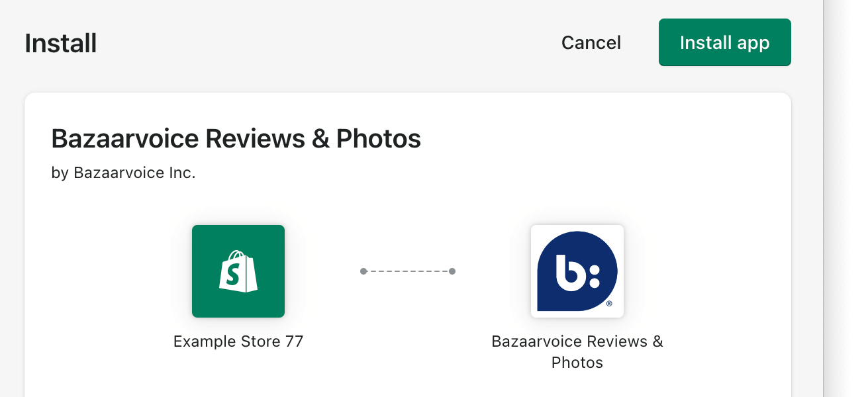Click the left dot of the connector
Viewport: 868px width, 397px height.
pyautogui.click(x=363, y=271)
